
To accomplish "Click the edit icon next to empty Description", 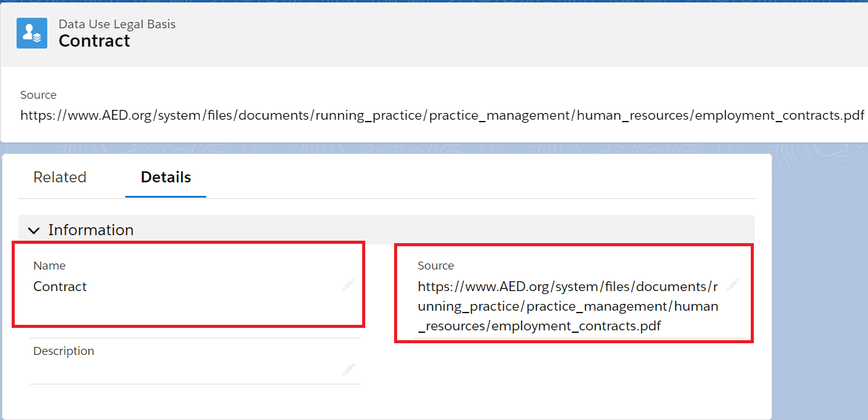I will pyautogui.click(x=348, y=370).
